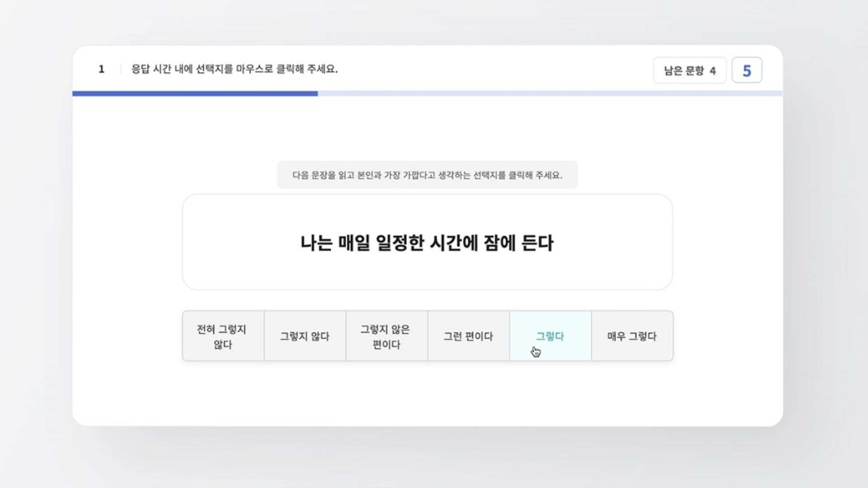Click the unfilled light portion of progress bar

coord(549,94)
